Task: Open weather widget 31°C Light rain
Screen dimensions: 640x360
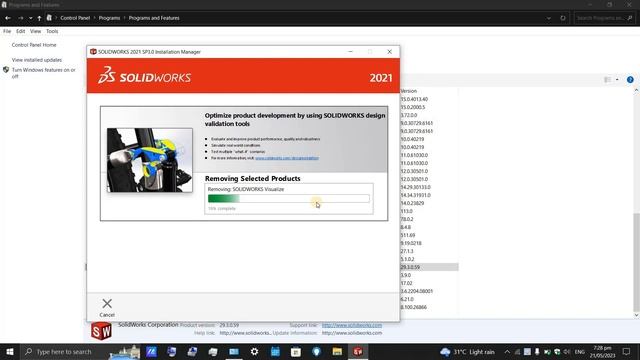Action: (467, 352)
